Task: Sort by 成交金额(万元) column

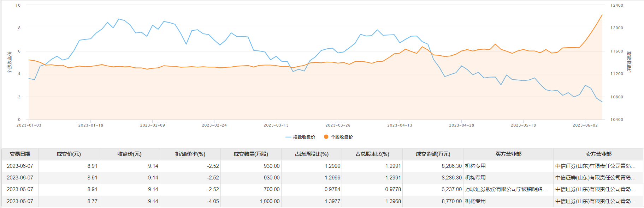Action: pyautogui.click(x=433, y=154)
